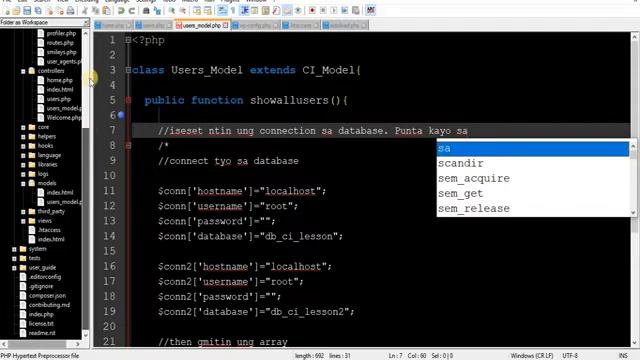Click the green Undo arrow
Screen dimensions: 640x360
121,11
